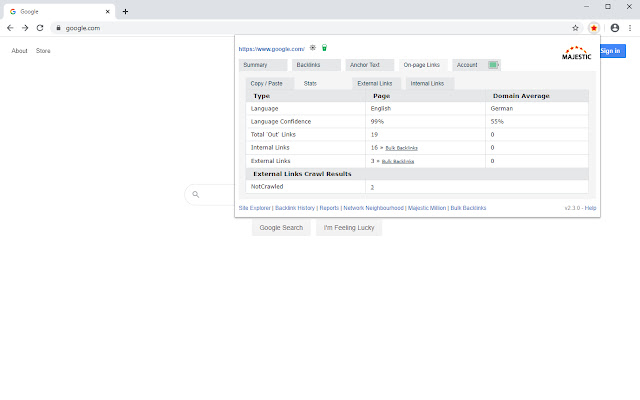Click Bulk Backlinks link in Internal Links row
This screenshot has width=640, height=400.
pos(400,147)
